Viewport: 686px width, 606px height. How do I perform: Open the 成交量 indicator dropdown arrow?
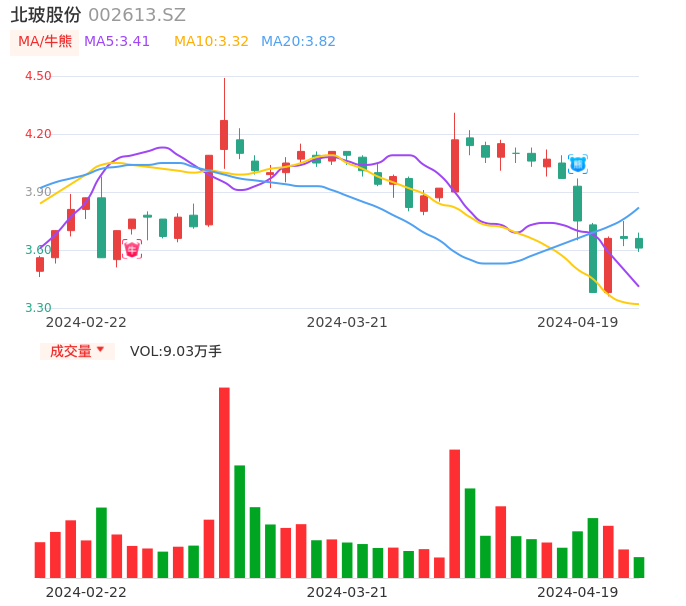[x=100, y=350]
